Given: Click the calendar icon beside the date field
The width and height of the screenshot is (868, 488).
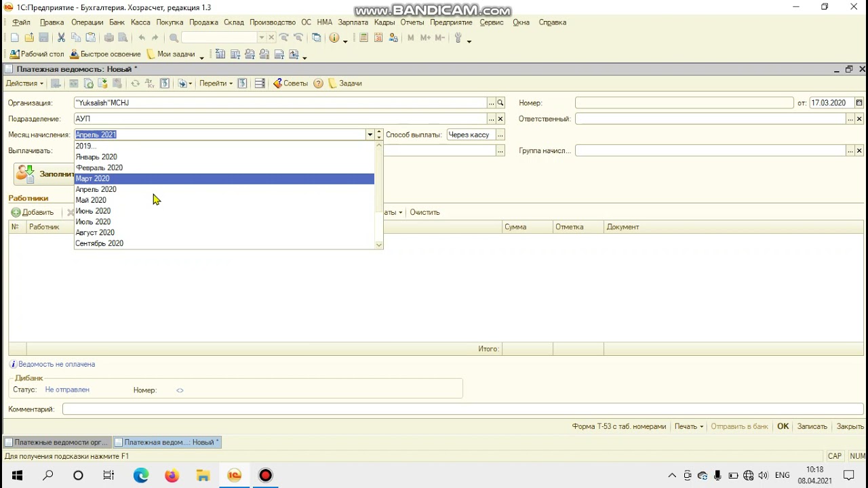Looking at the screenshot, I should pyautogui.click(x=859, y=103).
